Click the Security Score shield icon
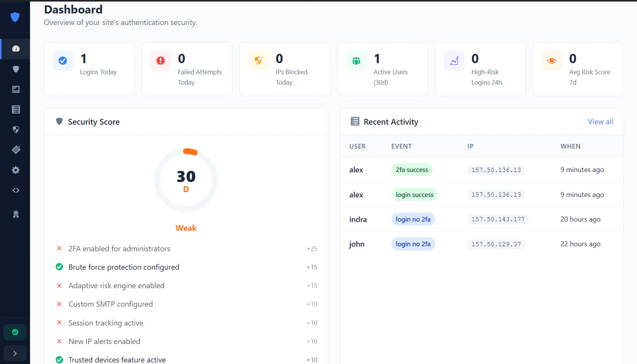The width and height of the screenshot is (637, 364). (x=59, y=121)
